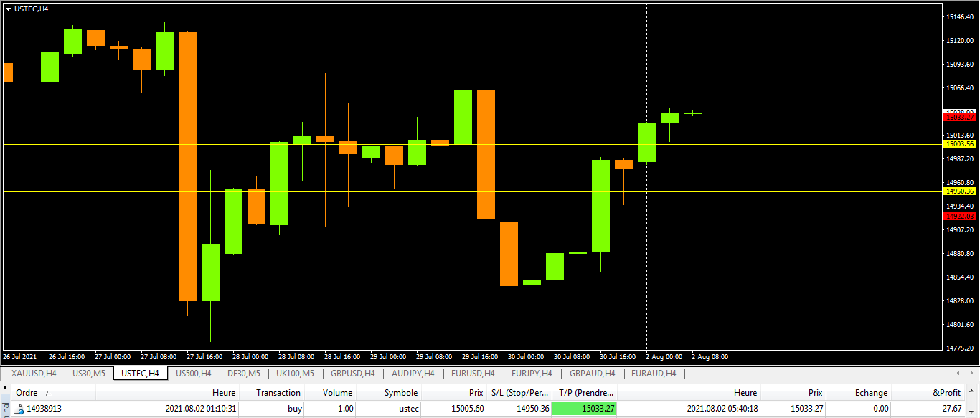This screenshot has height=418, width=980.
Task: Click the Volume column header
Action: click(x=337, y=393)
